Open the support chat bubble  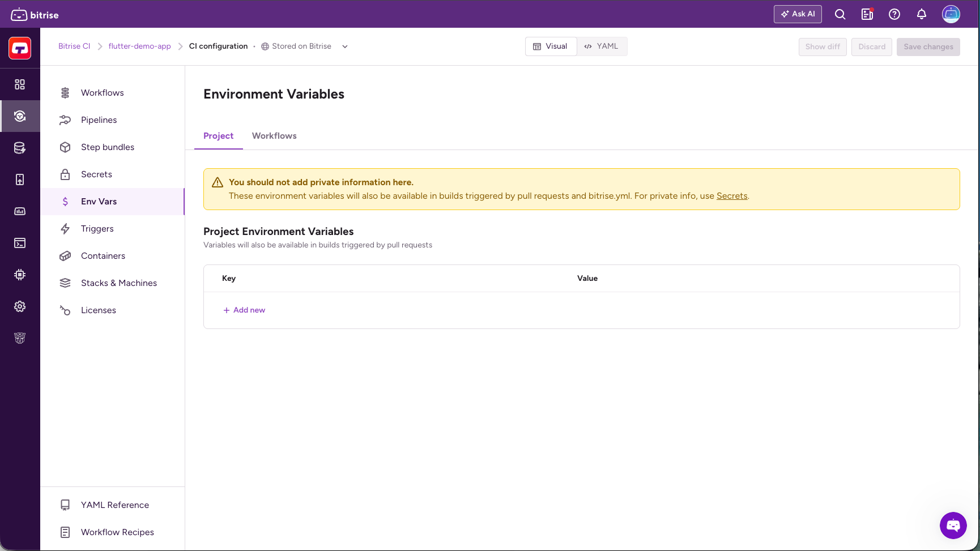tap(953, 526)
